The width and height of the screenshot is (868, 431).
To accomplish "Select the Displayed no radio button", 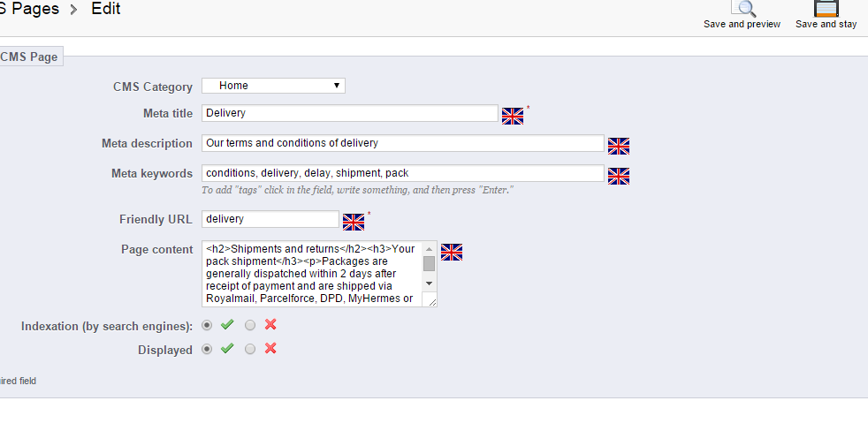I will coord(250,349).
